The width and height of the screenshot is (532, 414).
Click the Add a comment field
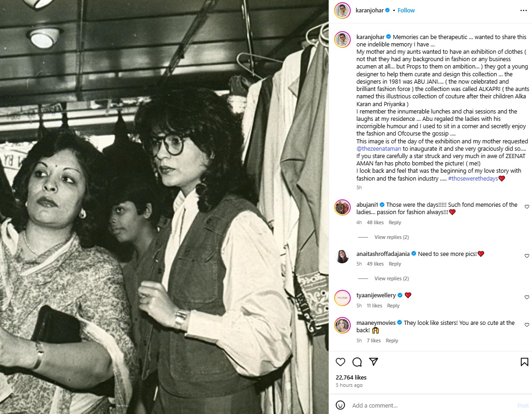[431, 406]
